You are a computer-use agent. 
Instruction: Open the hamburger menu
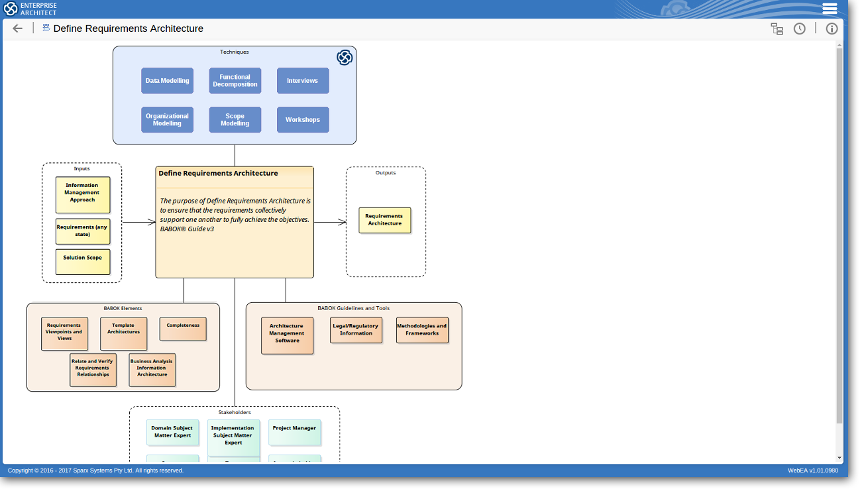coord(830,9)
